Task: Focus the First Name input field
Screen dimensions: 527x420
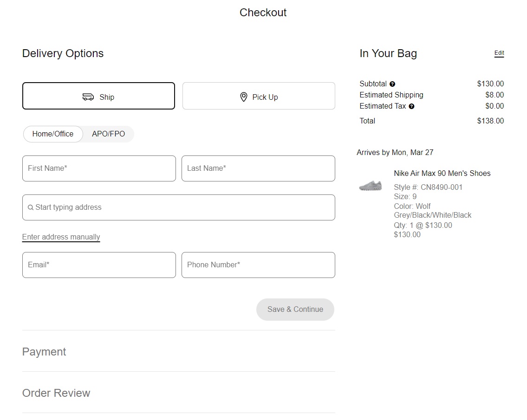Action: pos(98,168)
